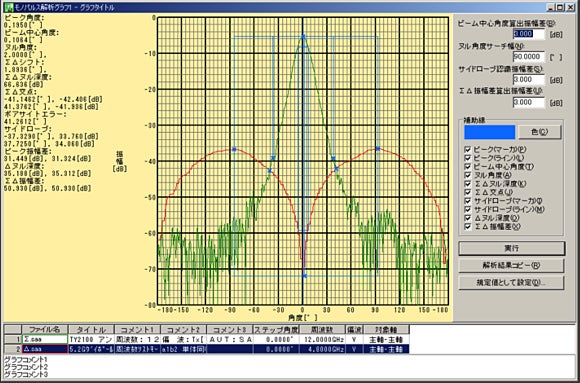The height and width of the screenshot is (383, 580).
Task: Disable サイドローブ(ライン) checkbox
Action: point(468,209)
